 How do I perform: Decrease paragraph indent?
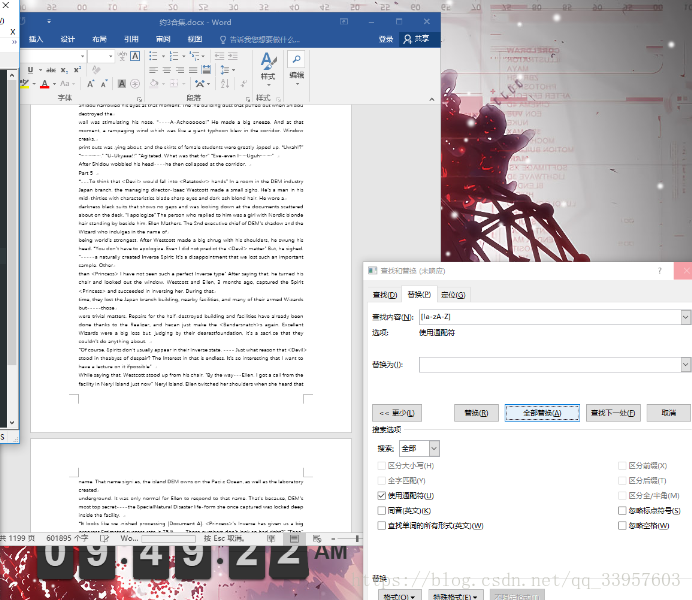click(219, 56)
